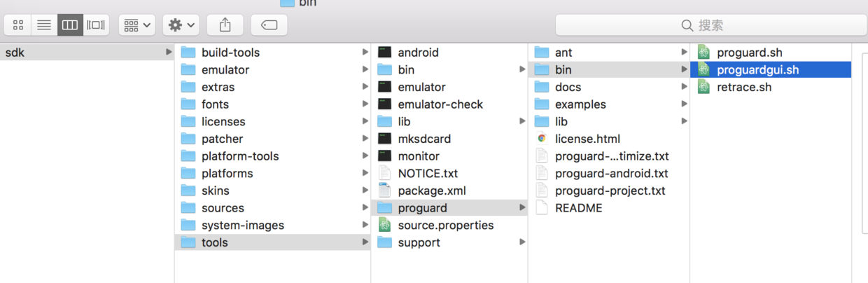Image resolution: width=868 pixels, height=283 pixels.
Task: Select the proguard folder name in tools column
Action: coord(422,208)
